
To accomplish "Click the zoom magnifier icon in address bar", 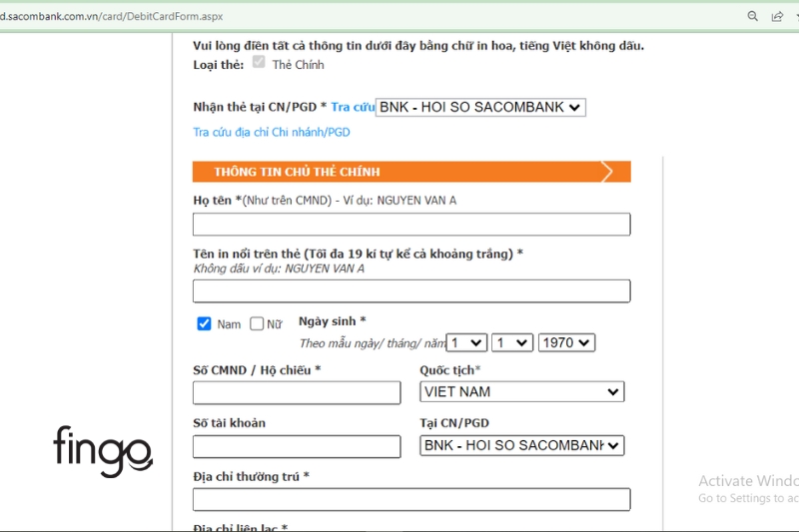I will (x=752, y=16).
